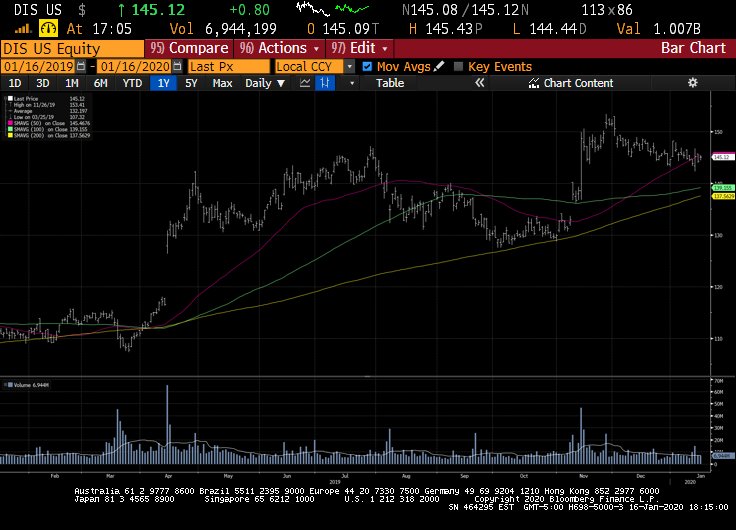This screenshot has width=736, height=530.
Task: Select the 1Y range tab
Action: pos(163,83)
